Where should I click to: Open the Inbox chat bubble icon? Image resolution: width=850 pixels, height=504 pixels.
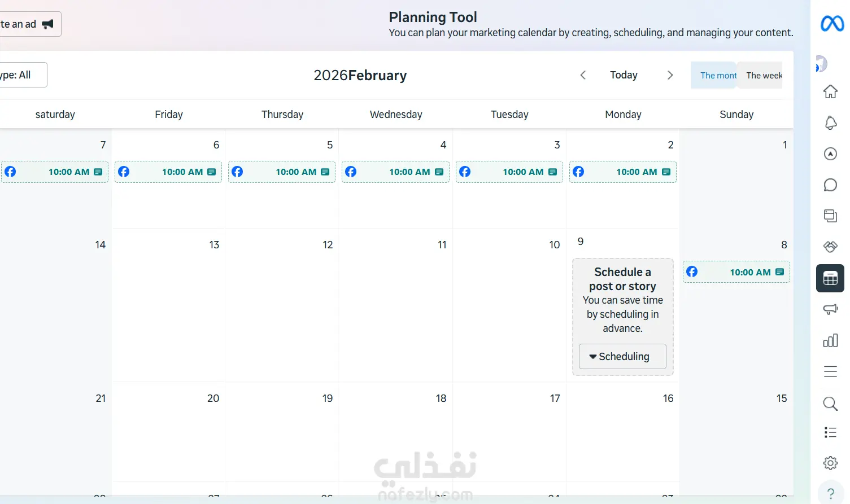(830, 185)
